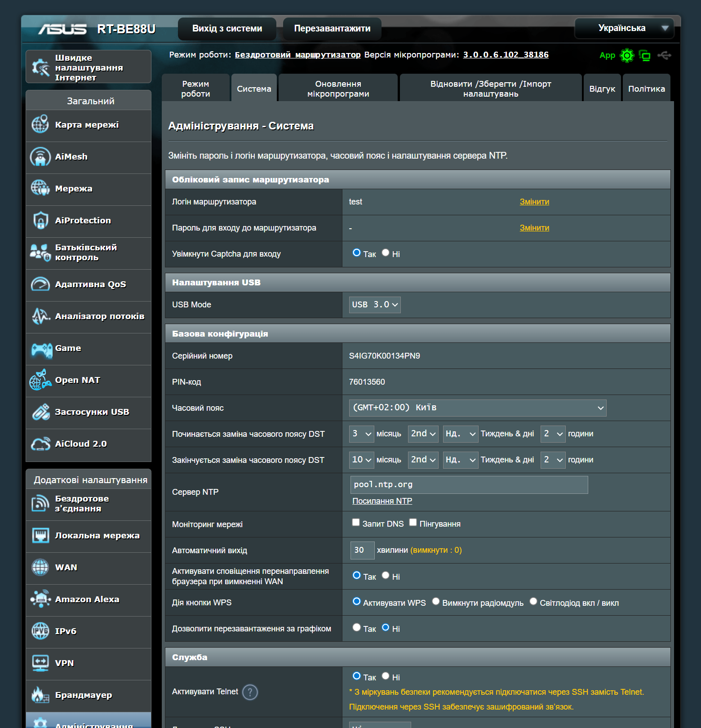Click the NTP server input field
Image resolution: width=701 pixels, height=728 pixels.
pyautogui.click(x=469, y=485)
